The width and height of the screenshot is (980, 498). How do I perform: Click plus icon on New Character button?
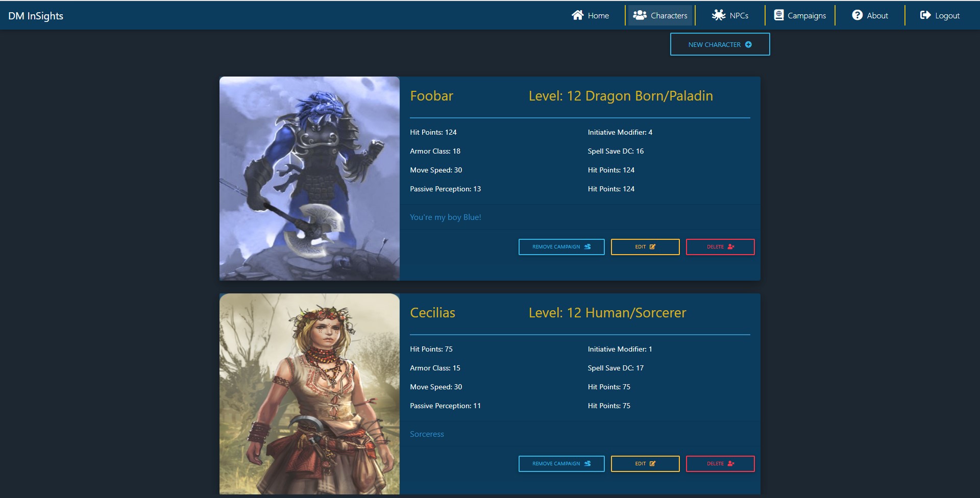(x=748, y=44)
